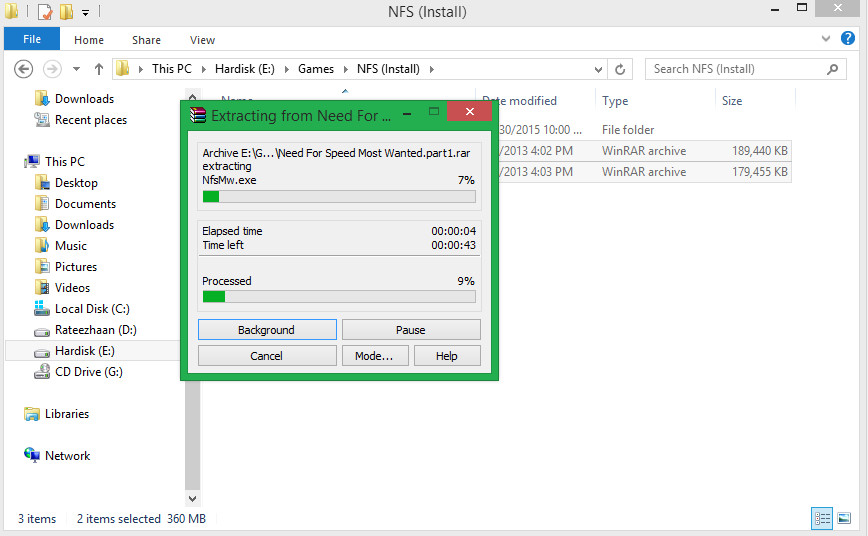Click navigation pane scrollbar down arrow
868x536 pixels.
pyautogui.click(x=192, y=498)
